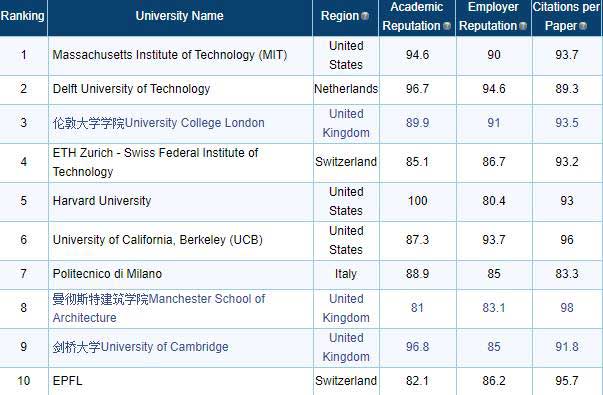Click the EPFL university name
The height and width of the screenshot is (395, 603).
[x=68, y=381]
